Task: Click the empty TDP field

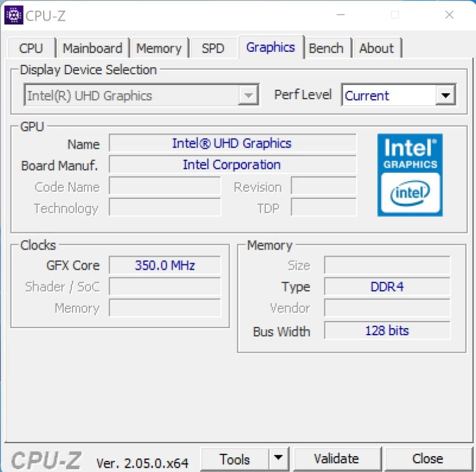Action: [x=324, y=207]
